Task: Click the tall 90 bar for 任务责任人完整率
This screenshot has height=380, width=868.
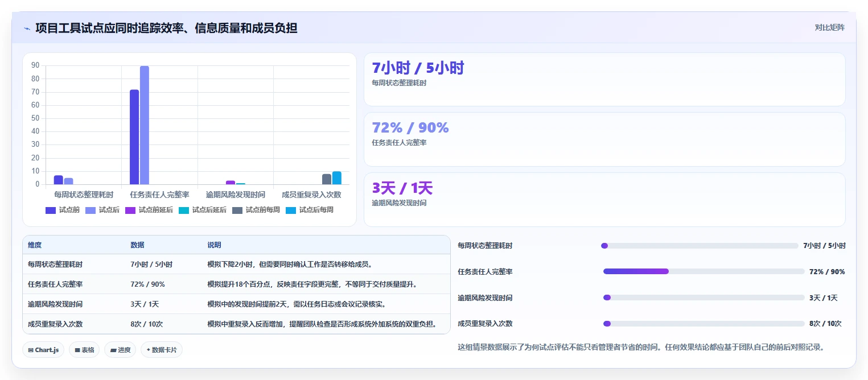Action: tap(145, 125)
